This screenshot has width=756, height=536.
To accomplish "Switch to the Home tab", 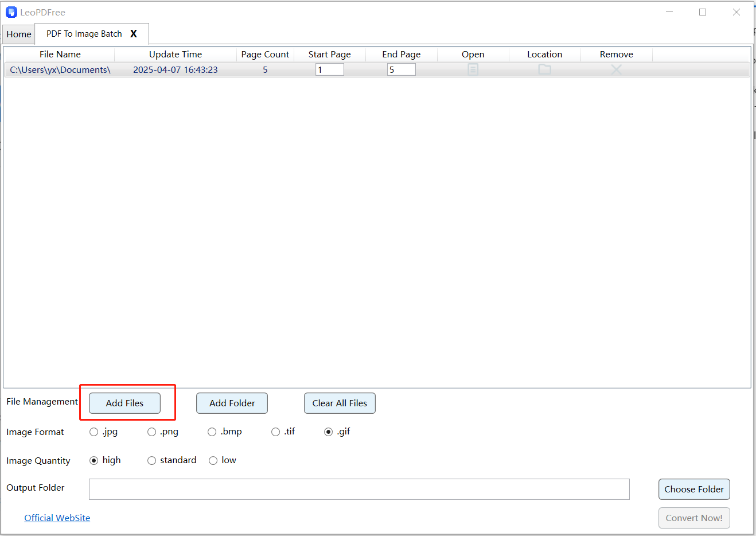I will (19, 34).
